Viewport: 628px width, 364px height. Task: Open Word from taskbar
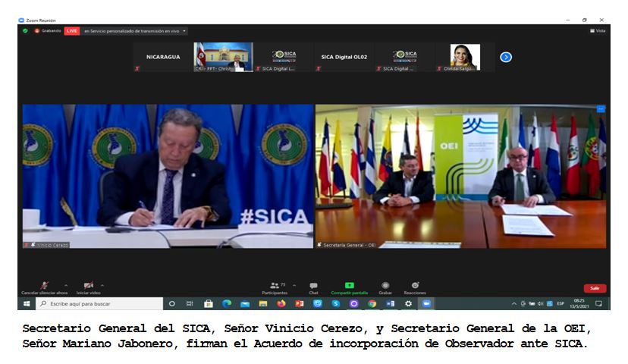pos(390,303)
